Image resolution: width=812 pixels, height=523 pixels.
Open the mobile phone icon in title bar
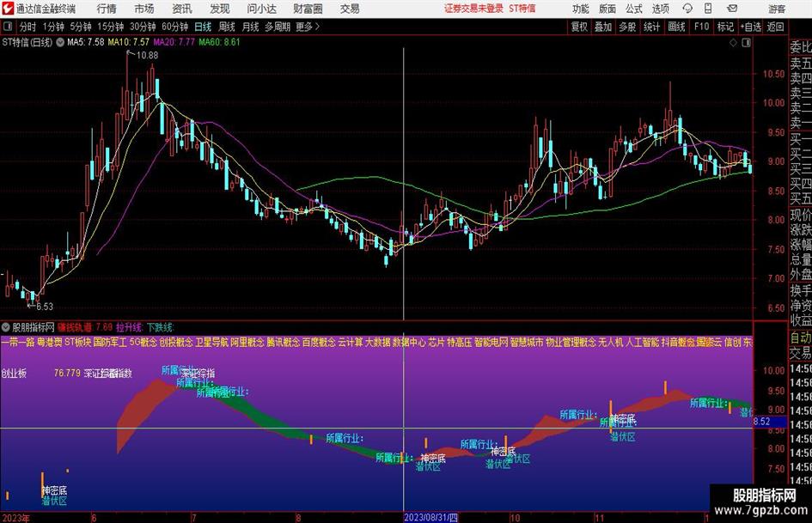click(708, 9)
